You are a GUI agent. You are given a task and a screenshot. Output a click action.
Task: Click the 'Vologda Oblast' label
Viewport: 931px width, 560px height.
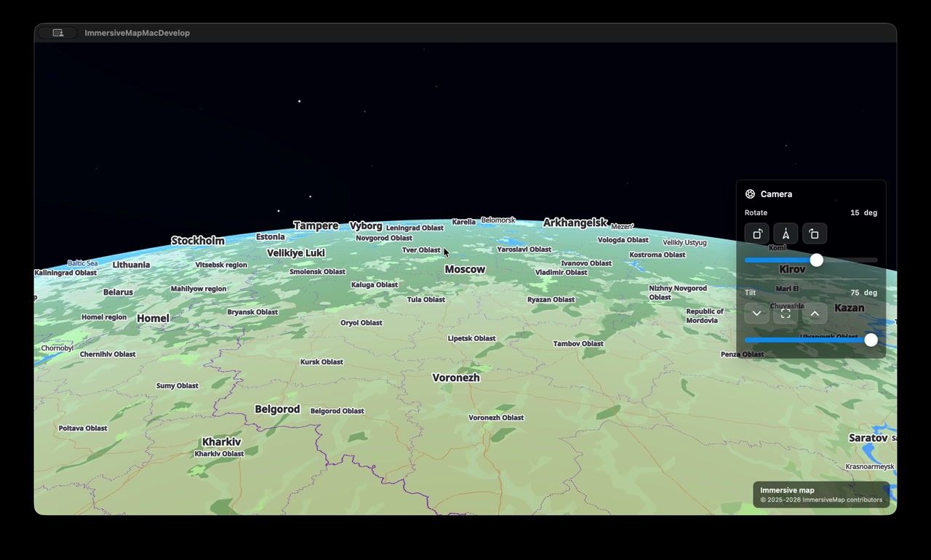[623, 240]
